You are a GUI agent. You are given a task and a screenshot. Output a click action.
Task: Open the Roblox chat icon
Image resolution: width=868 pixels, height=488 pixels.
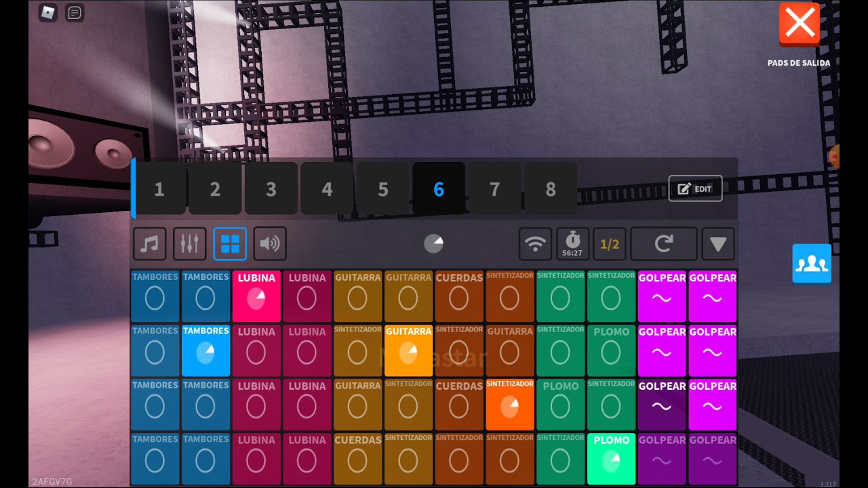[75, 12]
